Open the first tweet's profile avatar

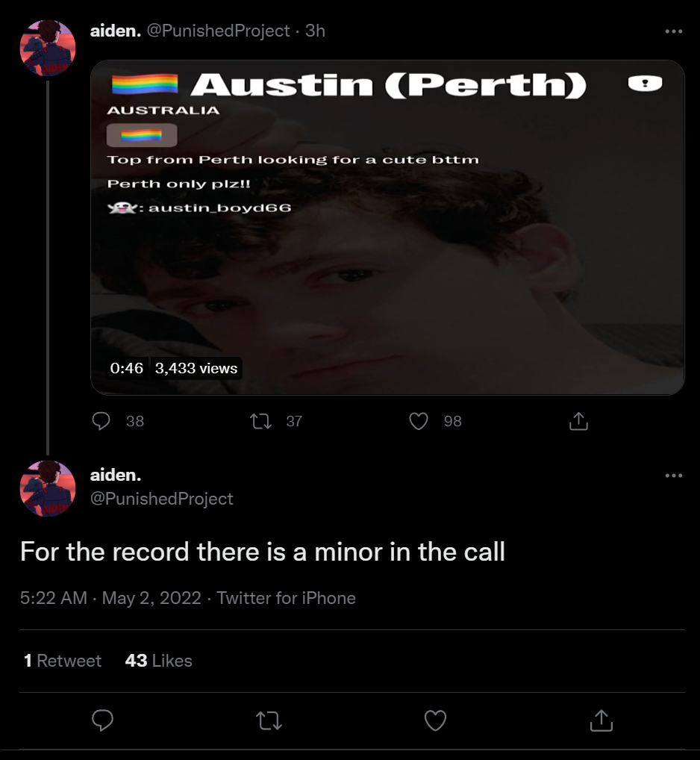coord(48,48)
